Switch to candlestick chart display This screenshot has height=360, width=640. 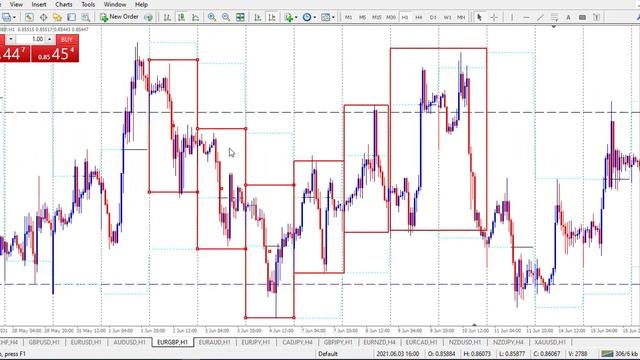coord(181,17)
